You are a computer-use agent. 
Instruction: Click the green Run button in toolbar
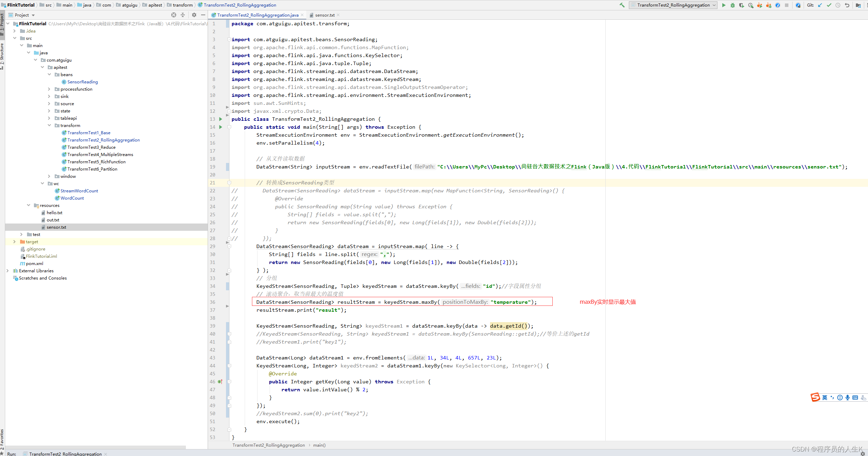(x=724, y=5)
